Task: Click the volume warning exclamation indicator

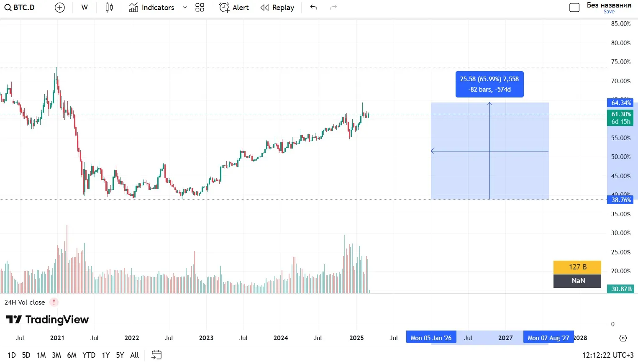Action: 54,302
